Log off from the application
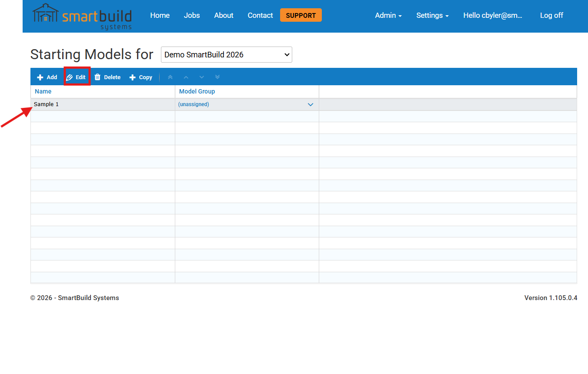This screenshot has height=374, width=588. 551,15
